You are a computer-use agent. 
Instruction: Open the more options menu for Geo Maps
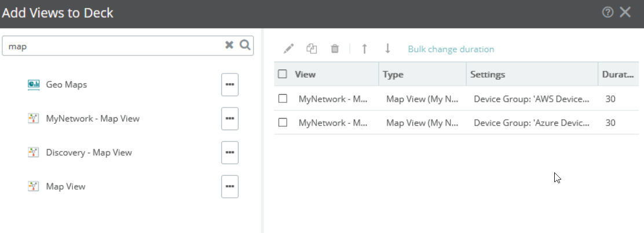click(x=229, y=84)
